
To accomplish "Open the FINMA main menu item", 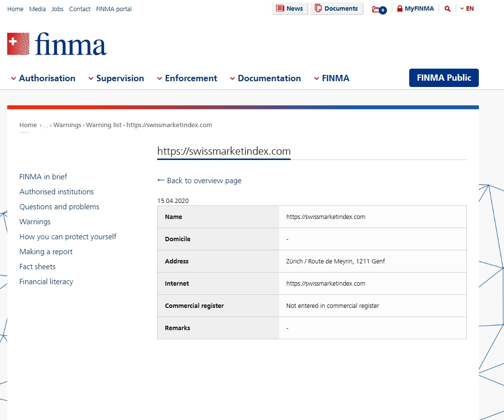I will (332, 78).
